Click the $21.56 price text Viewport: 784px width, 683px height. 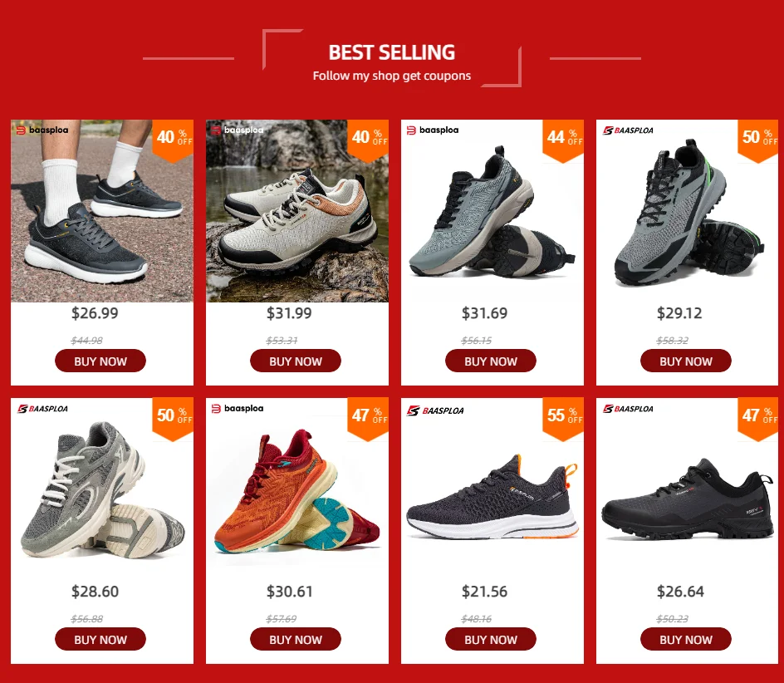click(484, 592)
